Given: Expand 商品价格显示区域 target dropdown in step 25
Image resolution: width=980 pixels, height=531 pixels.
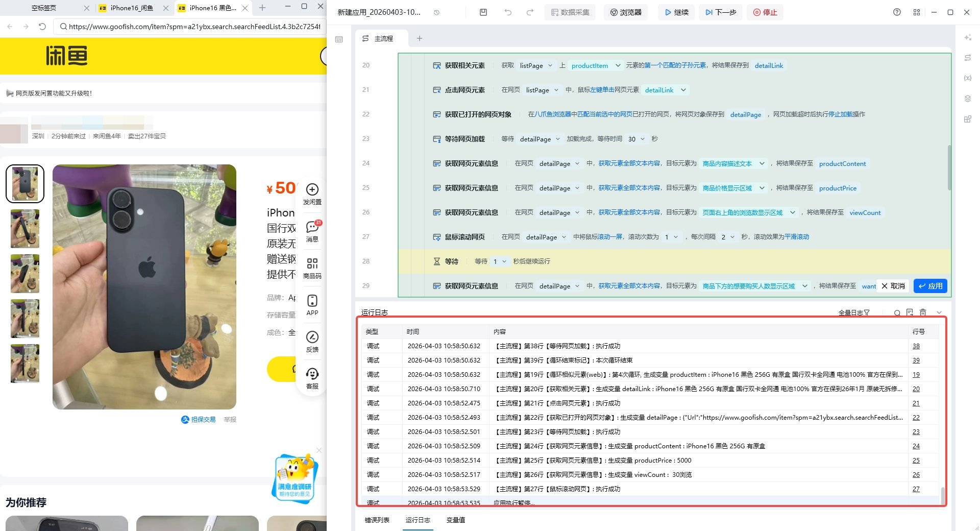Looking at the screenshot, I should (x=762, y=188).
